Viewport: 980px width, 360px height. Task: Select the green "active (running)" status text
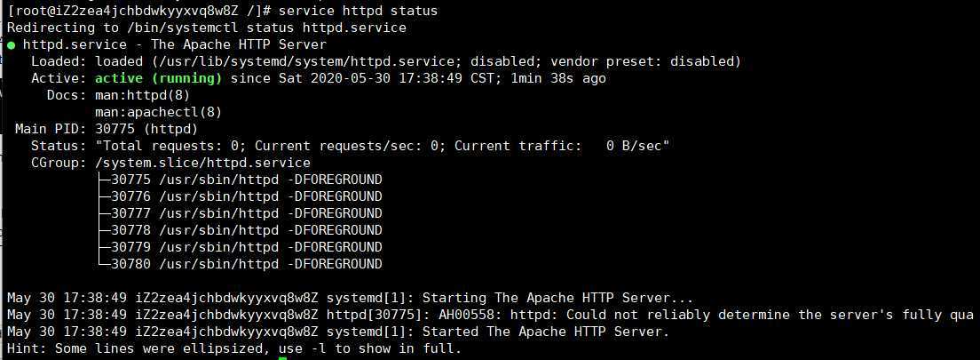[159, 78]
